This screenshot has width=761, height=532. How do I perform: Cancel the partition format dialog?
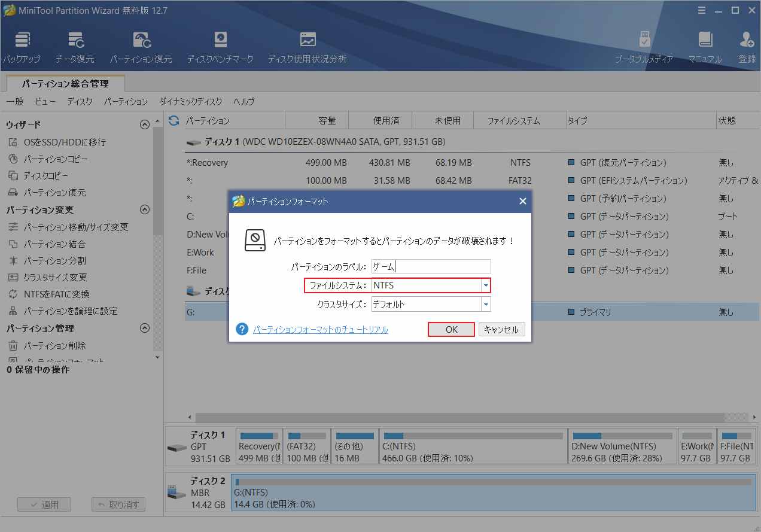pyautogui.click(x=501, y=329)
